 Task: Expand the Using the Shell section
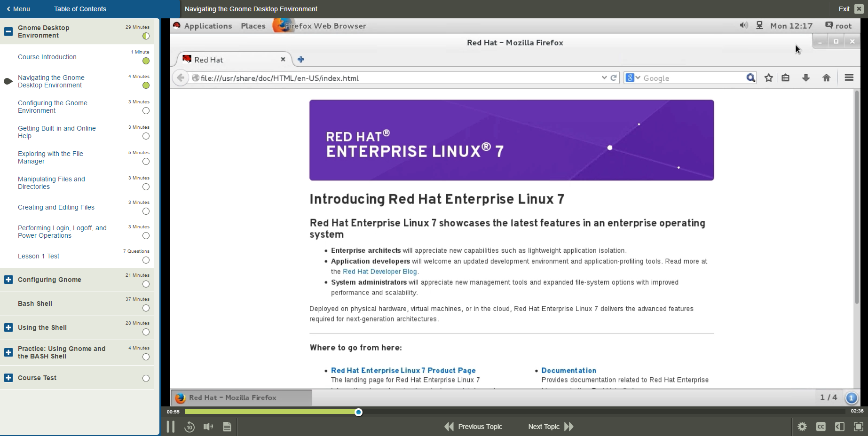click(x=8, y=327)
